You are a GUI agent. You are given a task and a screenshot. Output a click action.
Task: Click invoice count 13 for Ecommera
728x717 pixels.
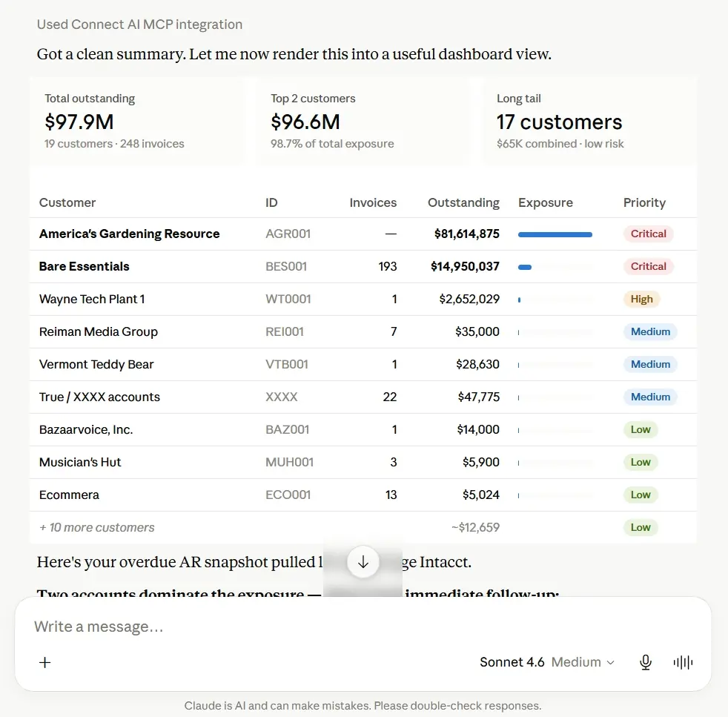click(x=391, y=495)
